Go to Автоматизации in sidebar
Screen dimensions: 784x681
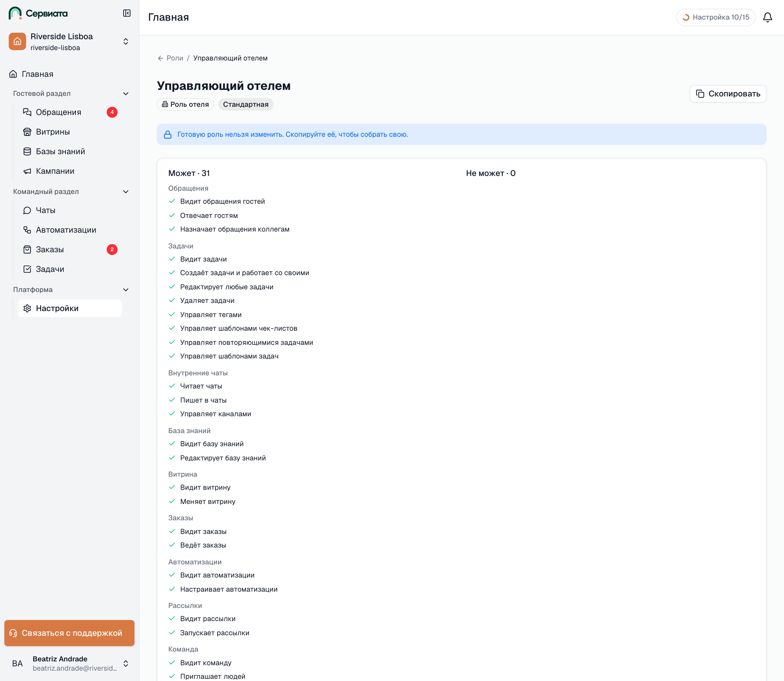[70, 230]
